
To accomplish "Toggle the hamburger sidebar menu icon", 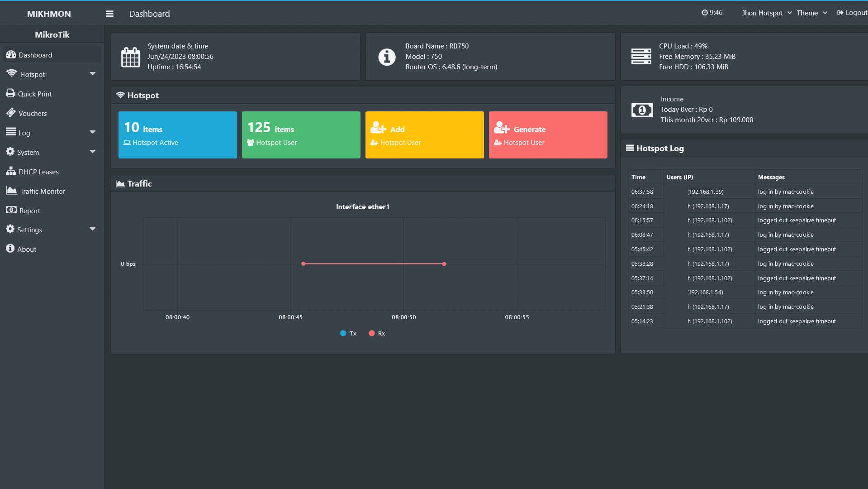I will [109, 14].
